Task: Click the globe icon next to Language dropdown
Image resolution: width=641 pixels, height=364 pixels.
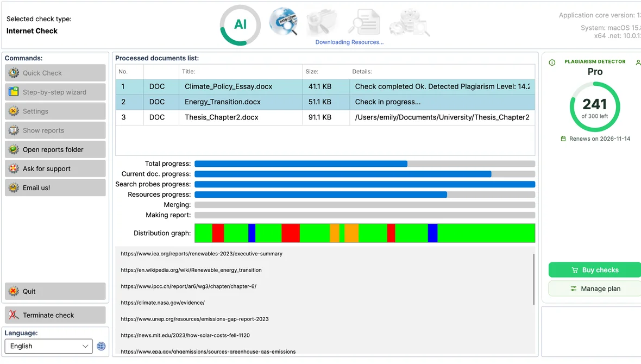Action: (x=102, y=347)
